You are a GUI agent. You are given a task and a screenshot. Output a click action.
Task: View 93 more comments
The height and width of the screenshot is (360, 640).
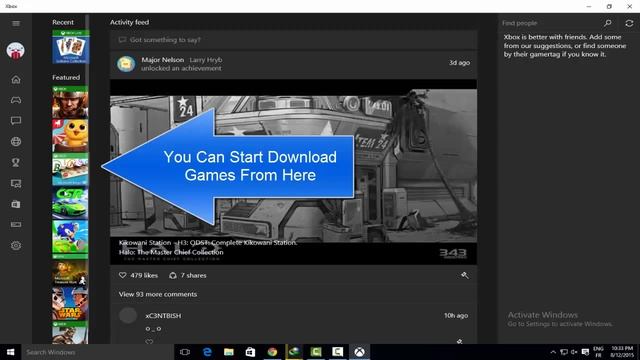coord(158,294)
